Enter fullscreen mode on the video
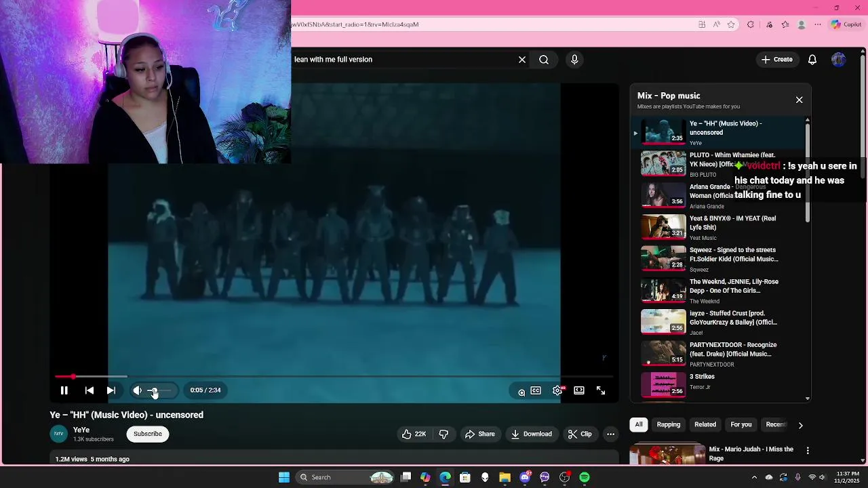This screenshot has height=488, width=868. pyautogui.click(x=601, y=390)
